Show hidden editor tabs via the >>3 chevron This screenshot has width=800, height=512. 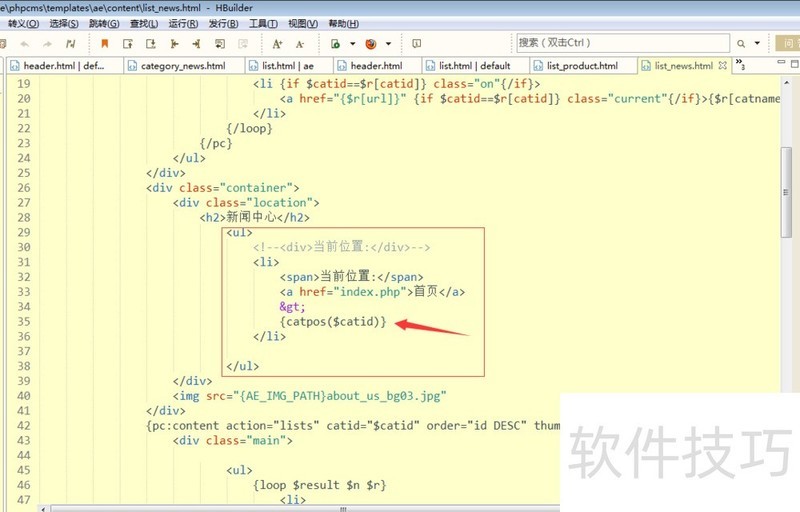click(x=740, y=64)
